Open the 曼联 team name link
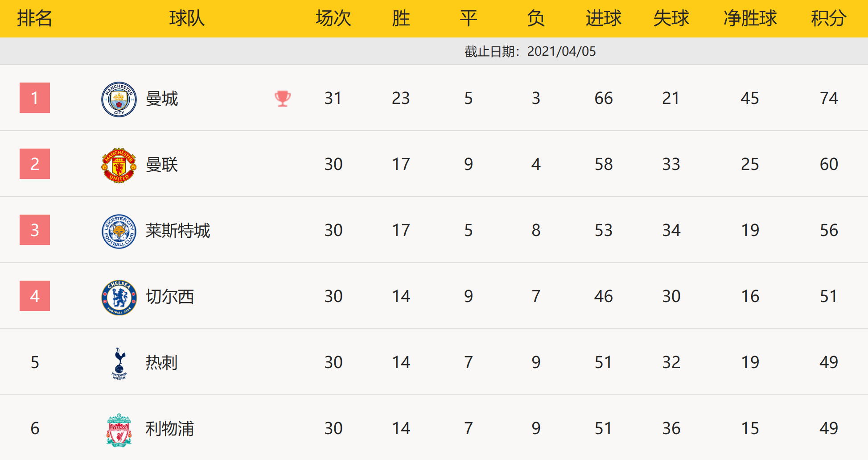This screenshot has height=460, width=868. pyautogui.click(x=162, y=165)
